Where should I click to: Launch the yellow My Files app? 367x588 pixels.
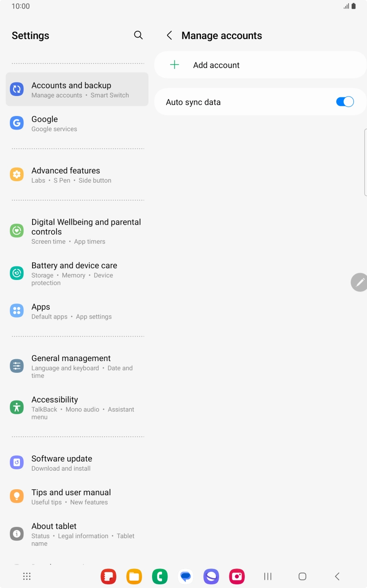click(x=134, y=576)
